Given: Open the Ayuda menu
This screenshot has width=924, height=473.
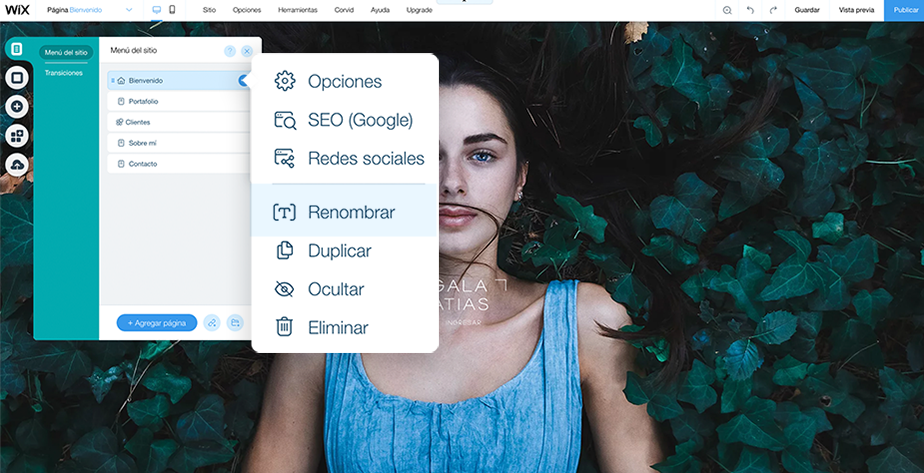Looking at the screenshot, I should (380, 10).
